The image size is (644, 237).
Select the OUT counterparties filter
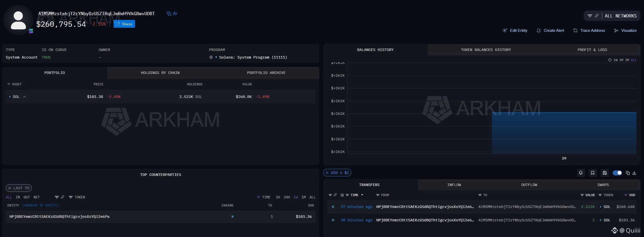[x=26, y=197]
